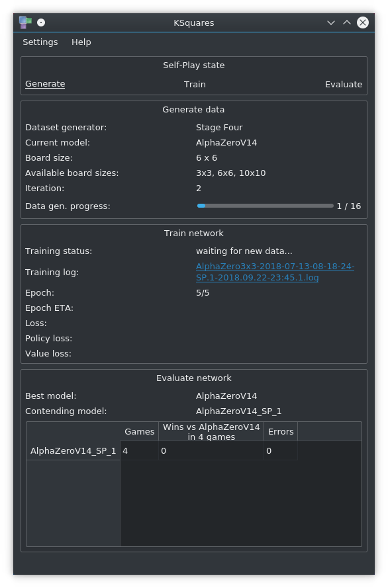The image size is (388, 588).
Task: Click the Games column header
Action: pyautogui.click(x=140, y=432)
